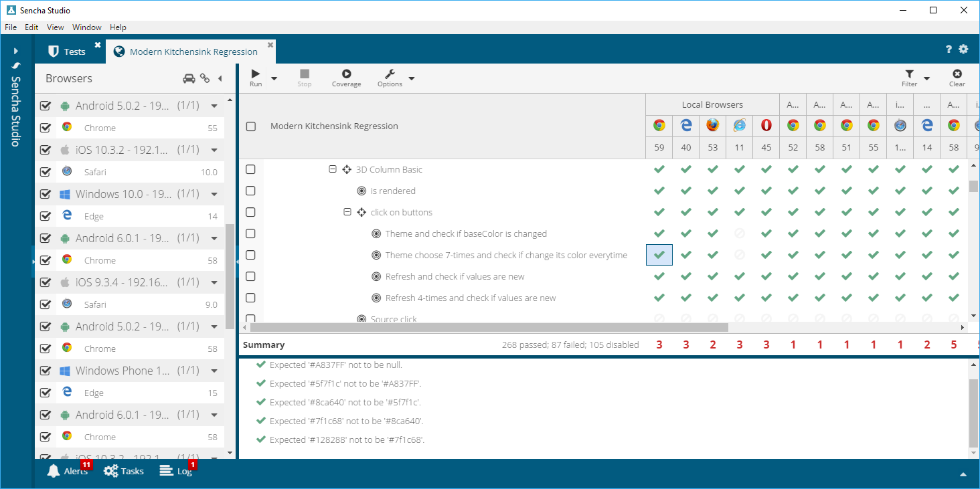Open the Edit menu
Viewport: 980px width, 489px height.
tap(31, 27)
